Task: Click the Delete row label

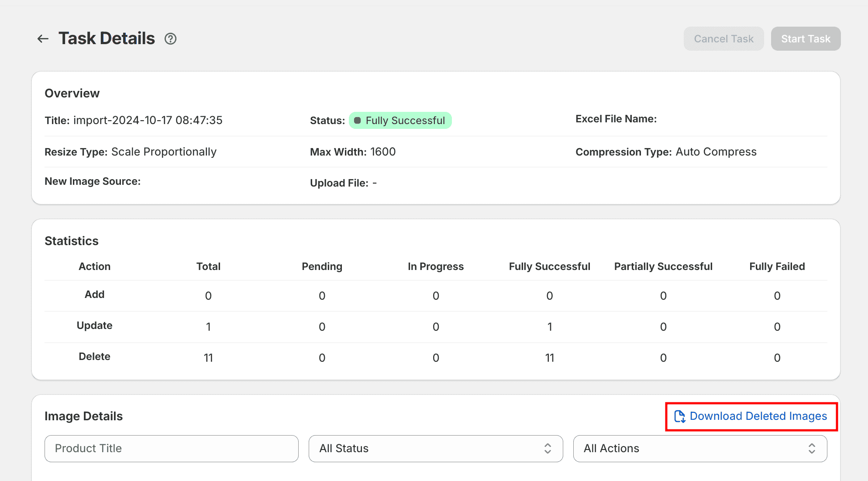Action: click(x=94, y=356)
